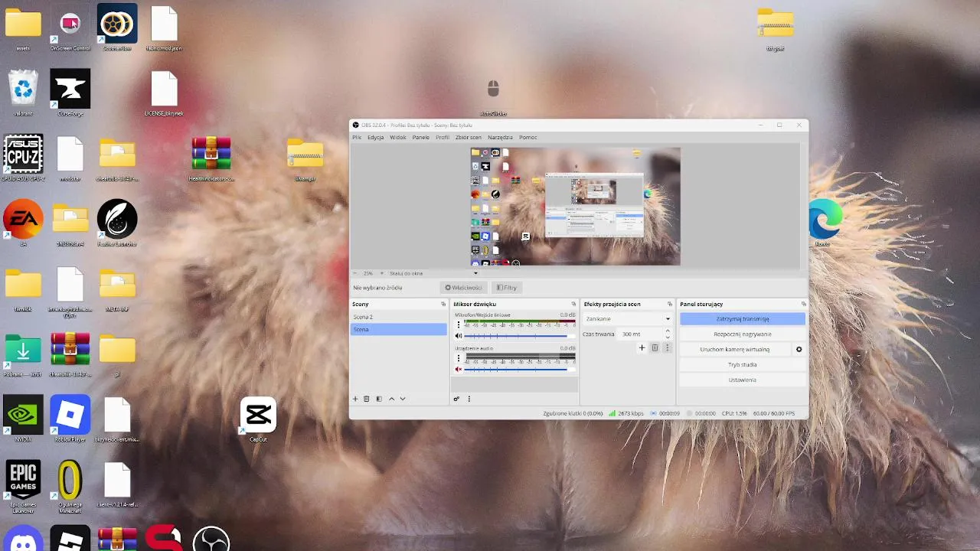Open OBS Studio icon in taskbar
Screen dimensions: 980x551
coord(211,539)
